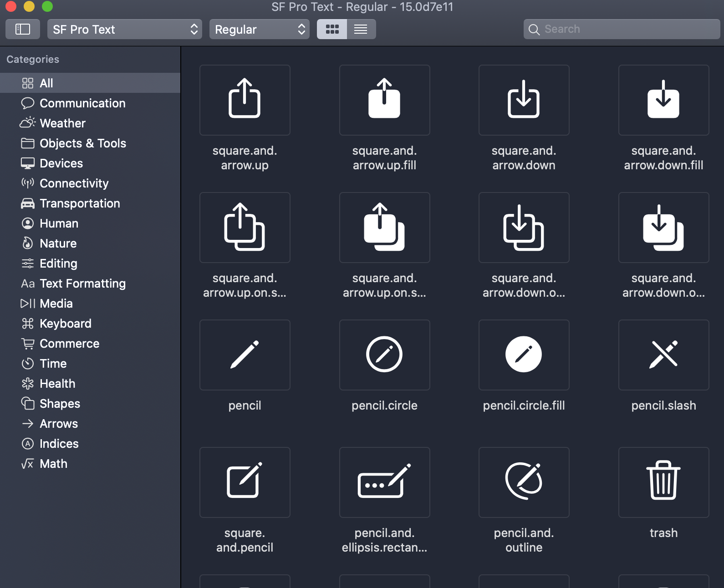Switch to list view
This screenshot has height=588, width=724.
coord(361,29)
